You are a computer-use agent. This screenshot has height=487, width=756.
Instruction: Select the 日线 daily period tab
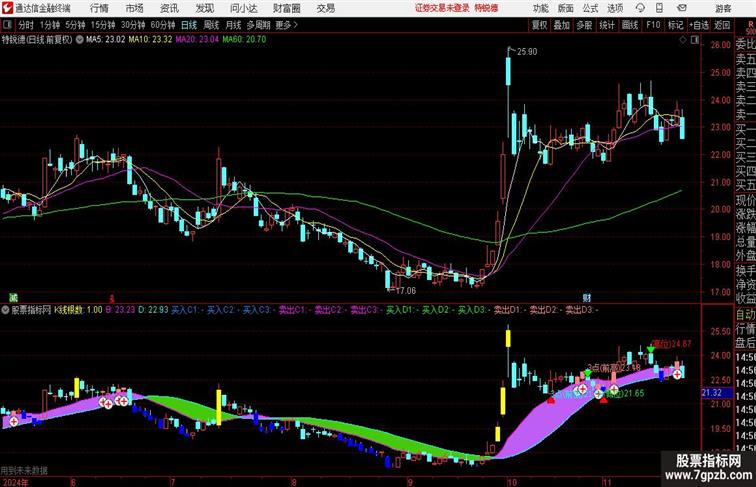(189, 25)
